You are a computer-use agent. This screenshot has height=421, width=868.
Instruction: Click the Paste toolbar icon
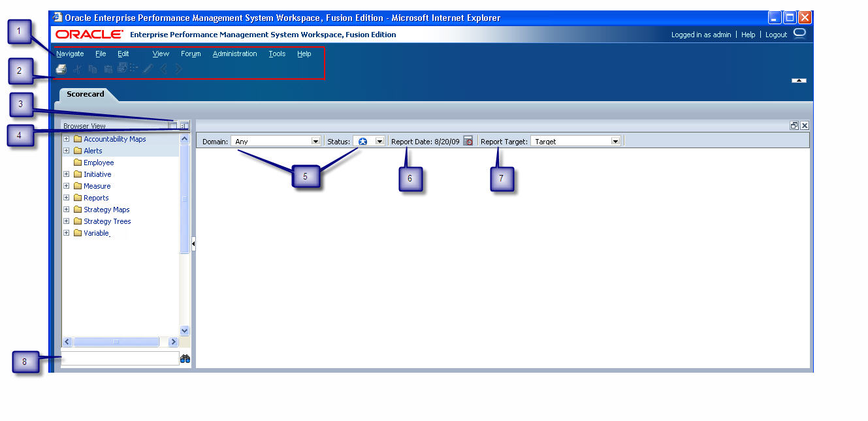pyautogui.click(x=108, y=69)
